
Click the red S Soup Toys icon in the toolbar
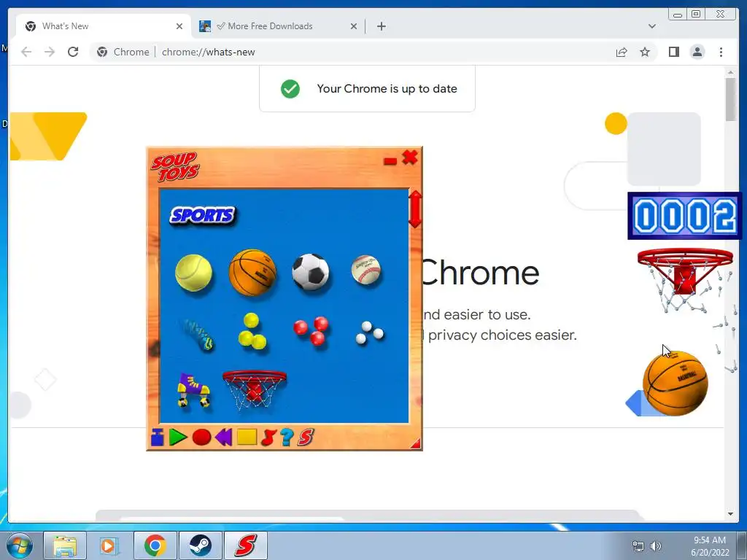coord(306,437)
